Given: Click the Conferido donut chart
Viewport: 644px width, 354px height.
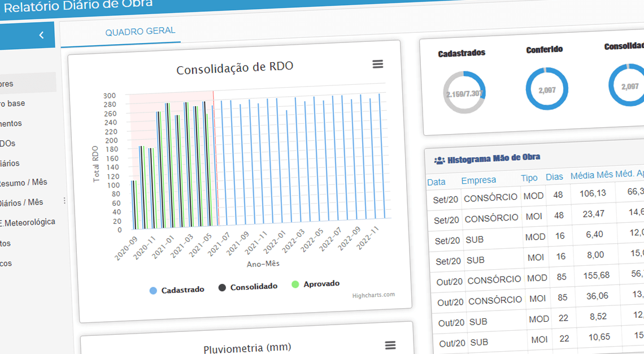Looking at the screenshot, I should (x=546, y=90).
